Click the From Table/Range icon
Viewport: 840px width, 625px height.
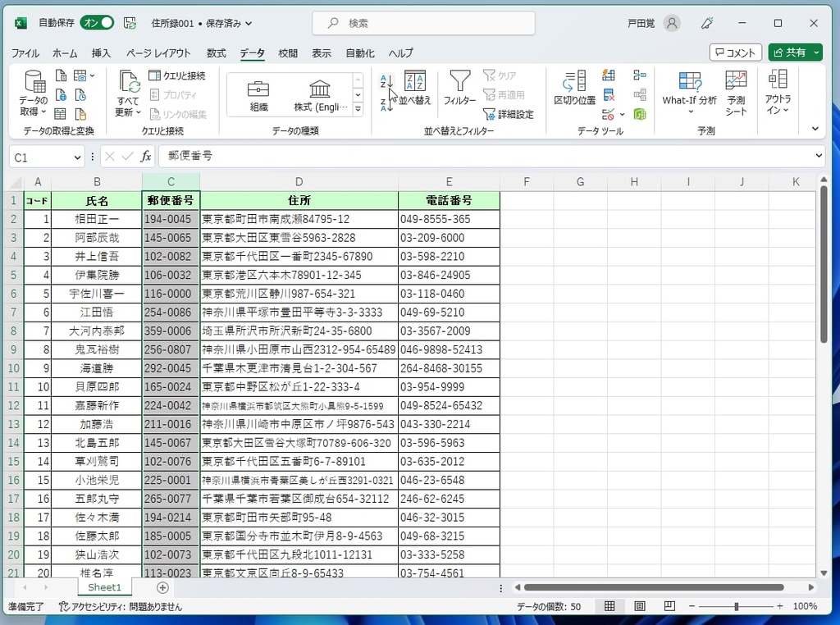(61, 113)
